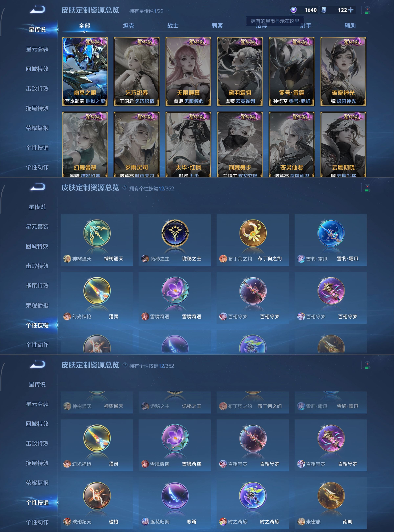Pick the 时之奇旅 key icon
Viewport: 394px width, 532px height.
tap(253, 496)
